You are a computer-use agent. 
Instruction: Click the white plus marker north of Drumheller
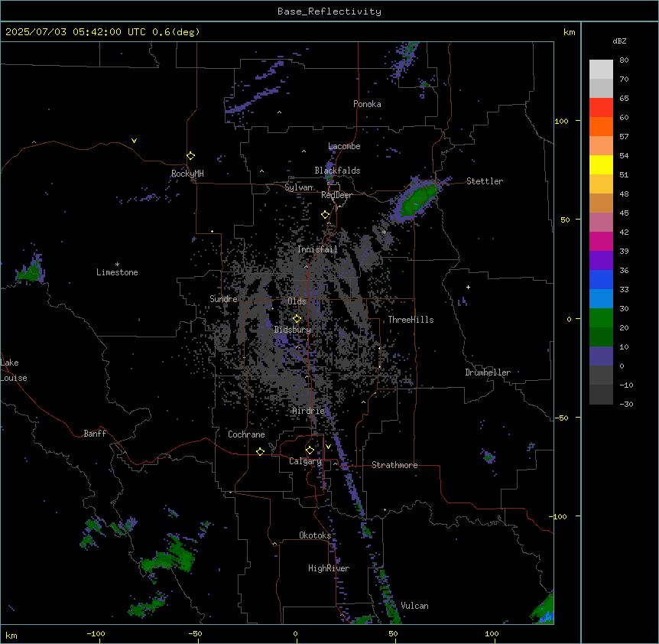[468, 287]
